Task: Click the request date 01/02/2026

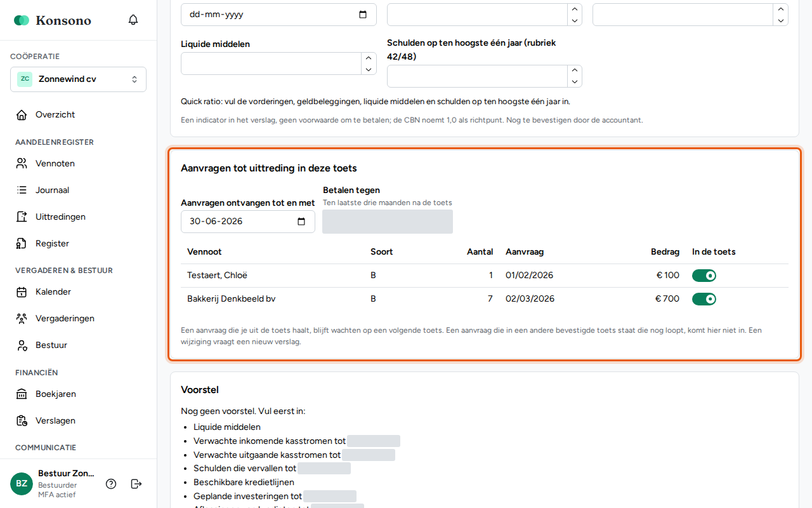Action: pyautogui.click(x=530, y=276)
